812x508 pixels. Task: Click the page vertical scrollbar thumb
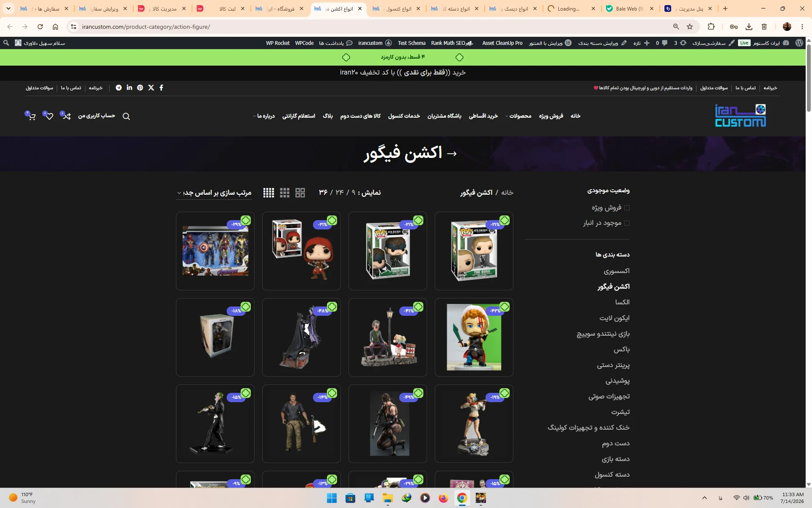(x=809, y=77)
